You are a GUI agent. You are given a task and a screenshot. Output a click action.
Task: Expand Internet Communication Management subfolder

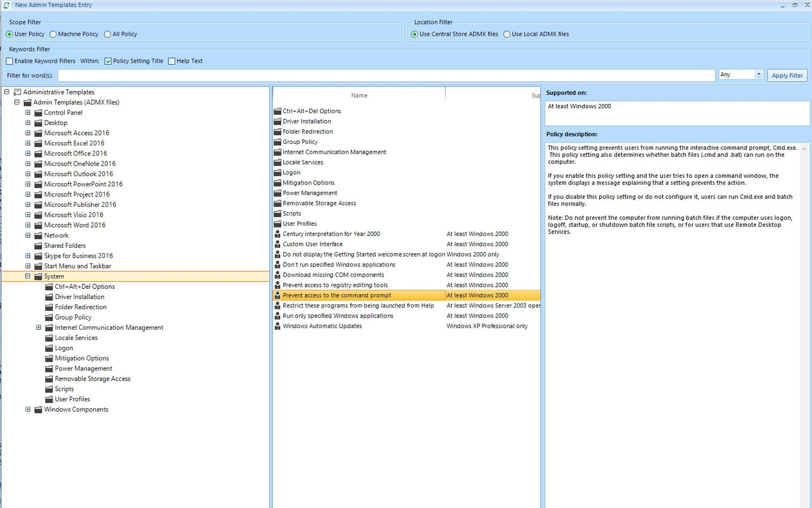(x=38, y=327)
